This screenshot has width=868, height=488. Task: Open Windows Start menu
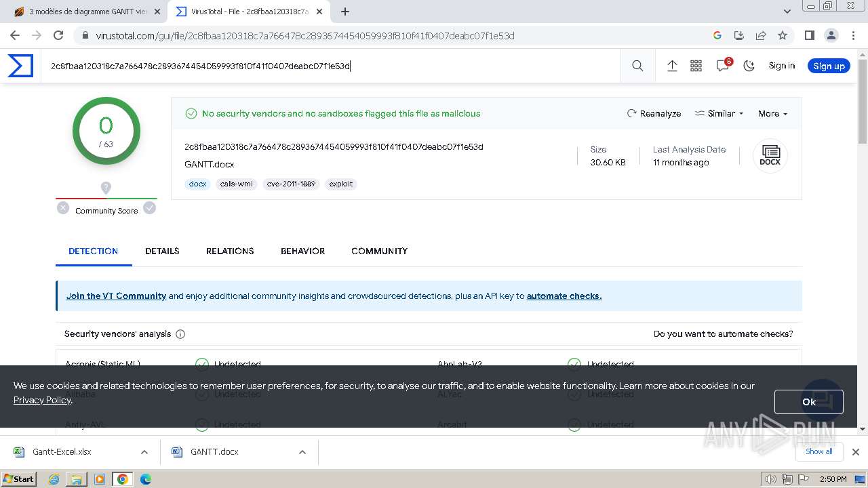19,479
